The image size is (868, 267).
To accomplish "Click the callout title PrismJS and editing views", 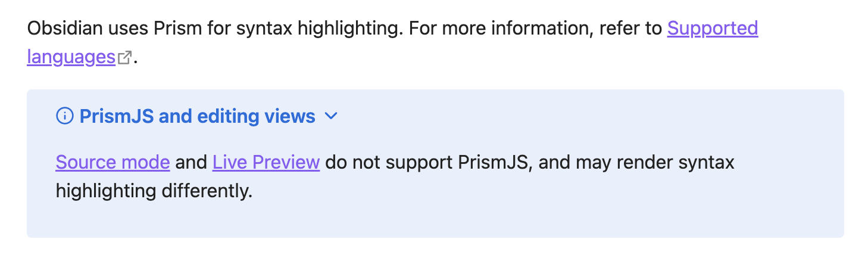I will pos(197,116).
